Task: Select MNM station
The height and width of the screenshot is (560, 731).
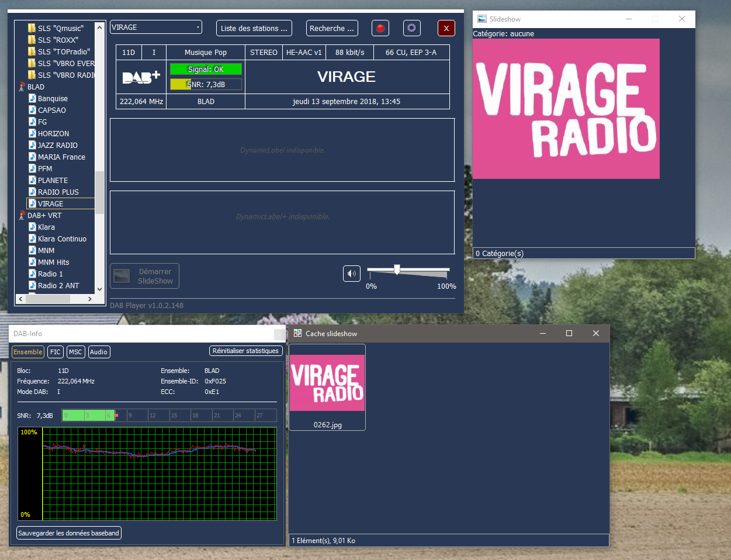Action: (46, 251)
